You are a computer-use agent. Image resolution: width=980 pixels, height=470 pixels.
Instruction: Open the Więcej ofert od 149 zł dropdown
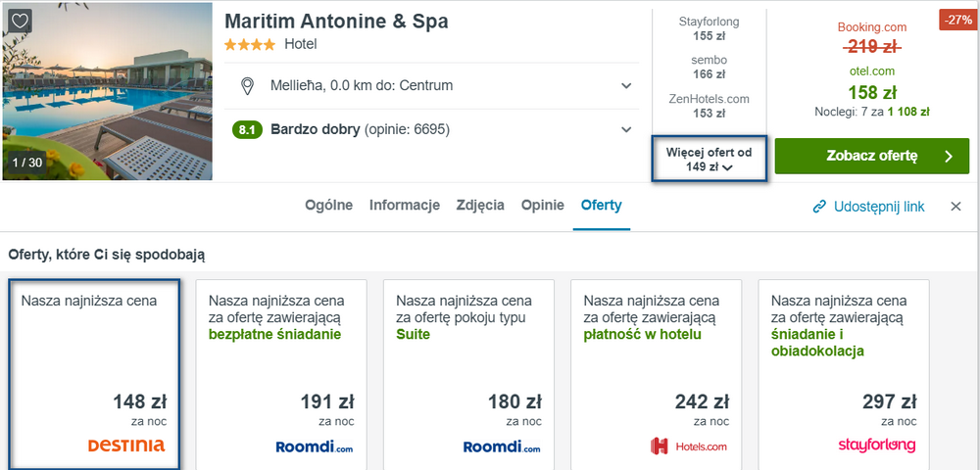[709, 160]
